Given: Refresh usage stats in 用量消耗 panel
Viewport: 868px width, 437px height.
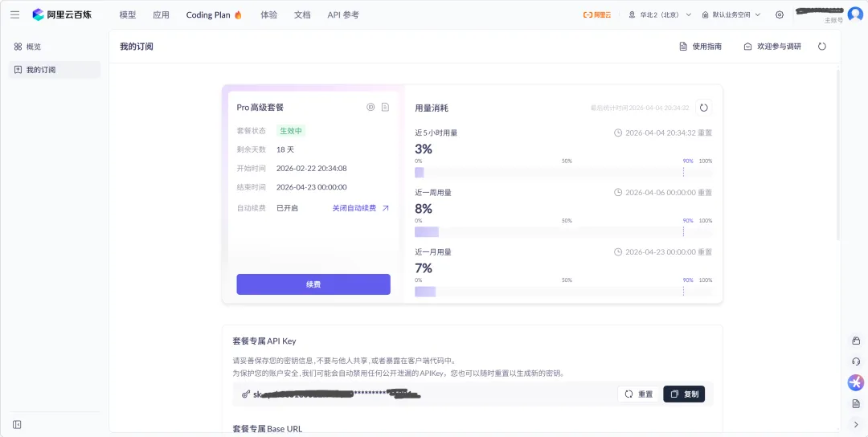Looking at the screenshot, I should tap(703, 108).
